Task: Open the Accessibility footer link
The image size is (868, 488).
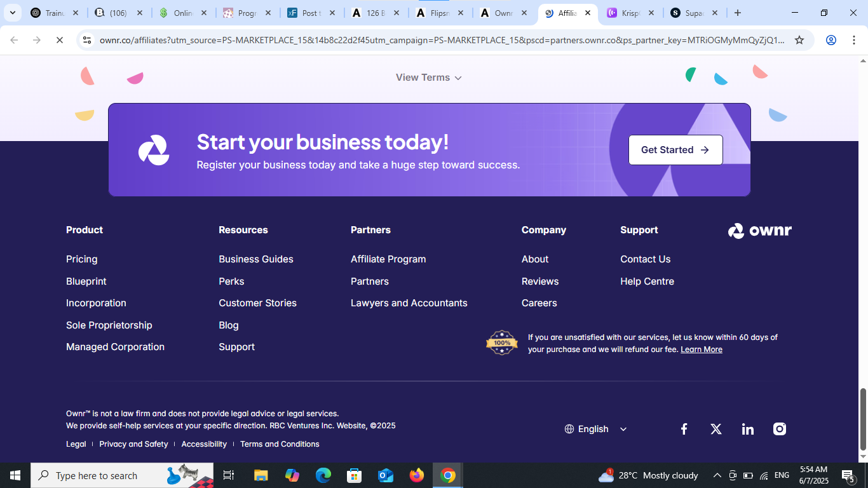Action: (x=204, y=444)
